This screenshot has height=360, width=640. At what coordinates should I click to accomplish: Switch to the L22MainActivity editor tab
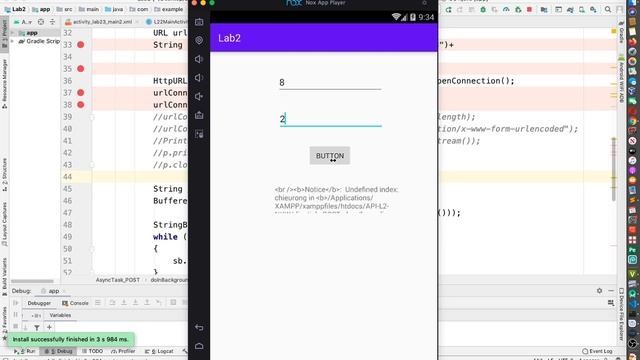pos(167,22)
